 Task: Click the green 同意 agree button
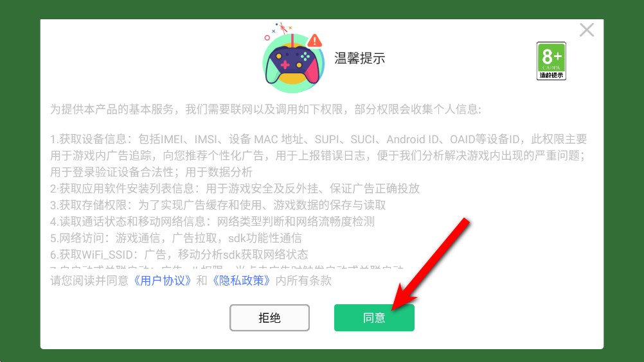pyautogui.click(x=374, y=318)
